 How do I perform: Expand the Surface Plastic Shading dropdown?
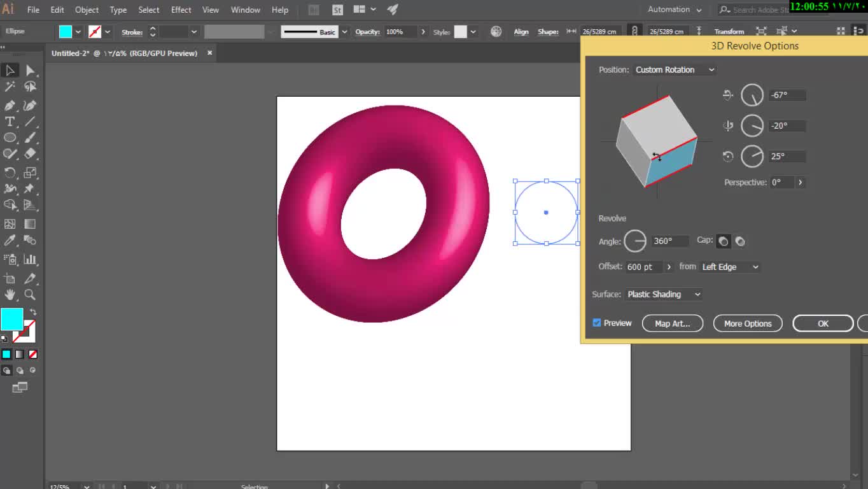pyautogui.click(x=664, y=294)
